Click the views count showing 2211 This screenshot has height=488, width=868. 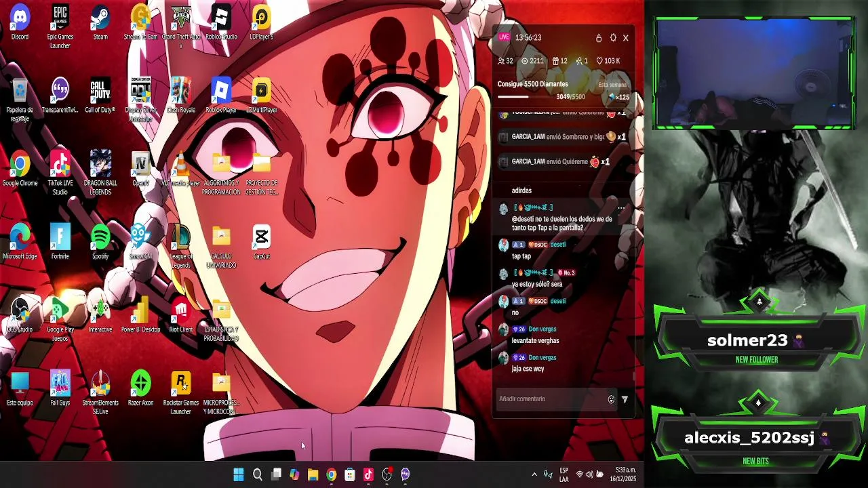tap(532, 61)
